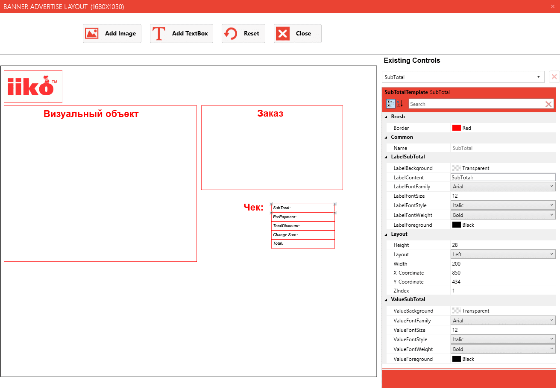
Task: Switch property grid to categorized view
Action: tap(390, 104)
